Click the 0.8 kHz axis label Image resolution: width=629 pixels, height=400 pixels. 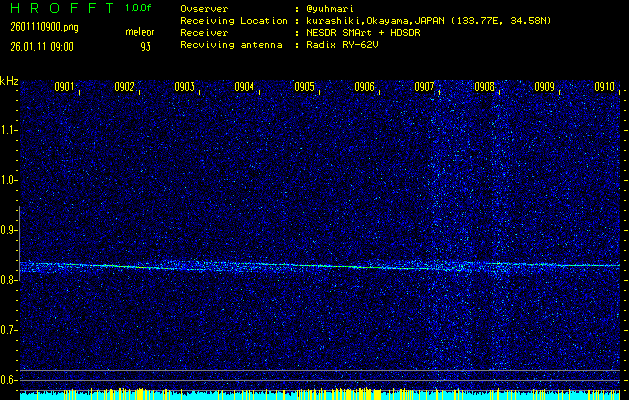coord(9,280)
